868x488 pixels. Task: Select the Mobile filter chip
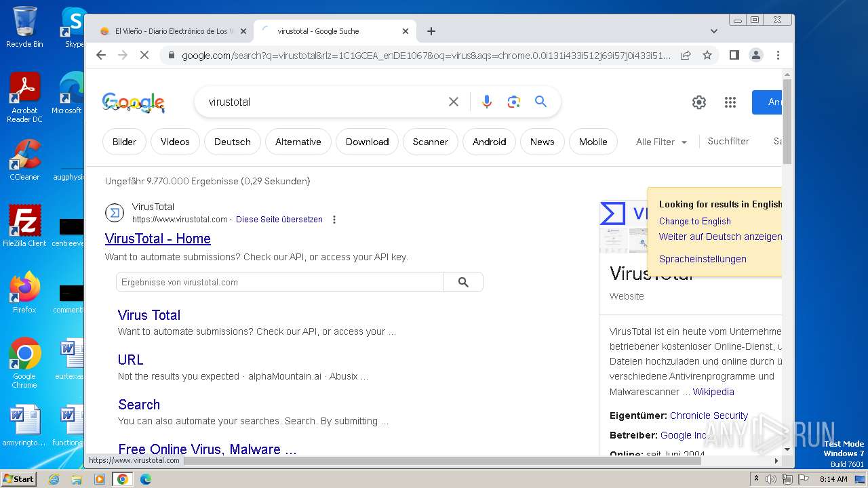(593, 142)
